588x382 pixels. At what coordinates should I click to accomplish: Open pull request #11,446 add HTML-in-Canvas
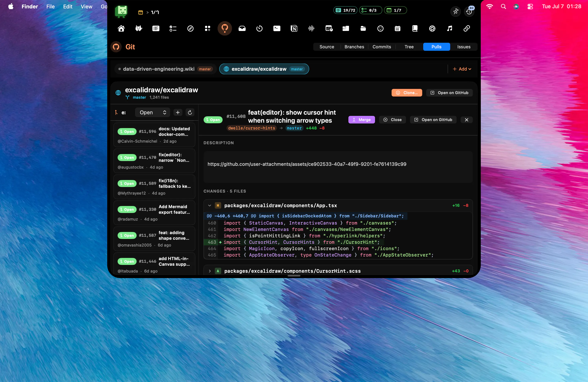point(154,264)
